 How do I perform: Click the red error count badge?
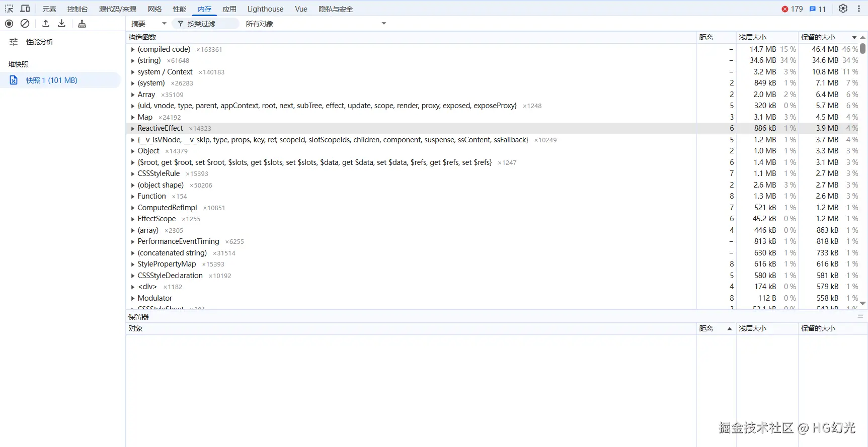point(792,9)
